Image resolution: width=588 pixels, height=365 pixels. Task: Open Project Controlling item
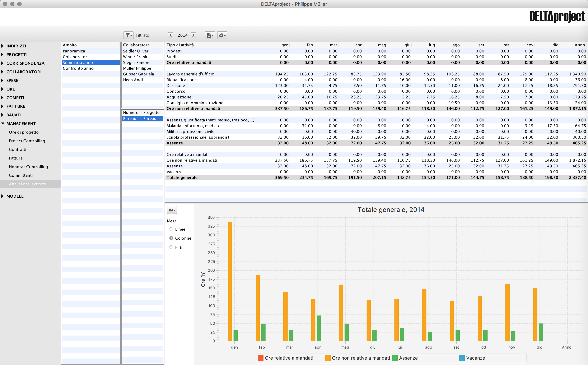[x=27, y=141]
